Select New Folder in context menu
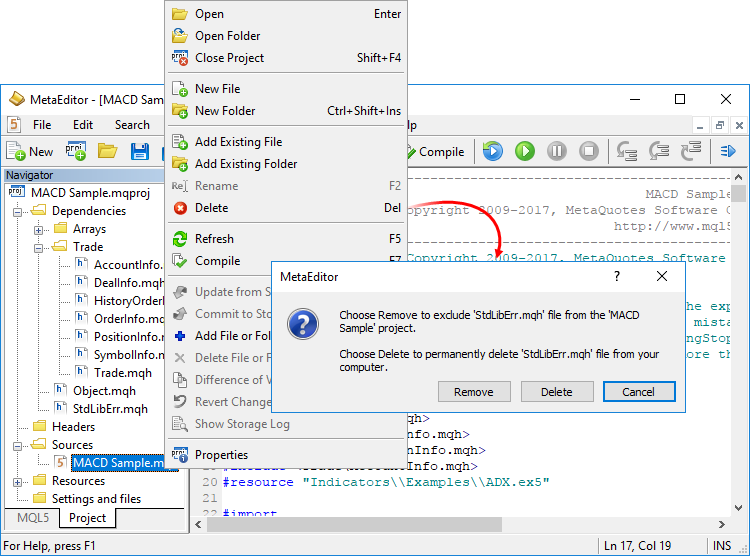Image resolution: width=750 pixels, height=556 pixels. [x=286, y=111]
